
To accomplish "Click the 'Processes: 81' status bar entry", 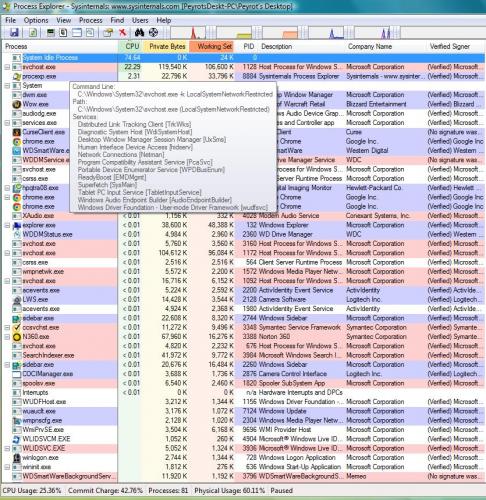I will 168,491.
